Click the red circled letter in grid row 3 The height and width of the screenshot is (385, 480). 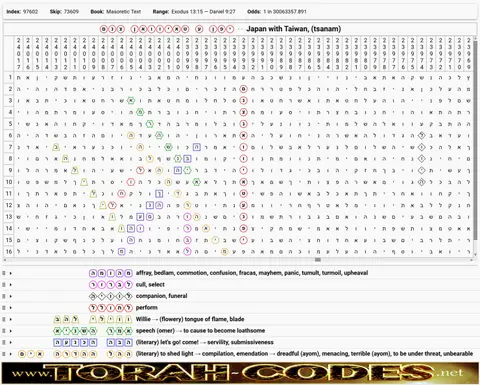[243, 101]
